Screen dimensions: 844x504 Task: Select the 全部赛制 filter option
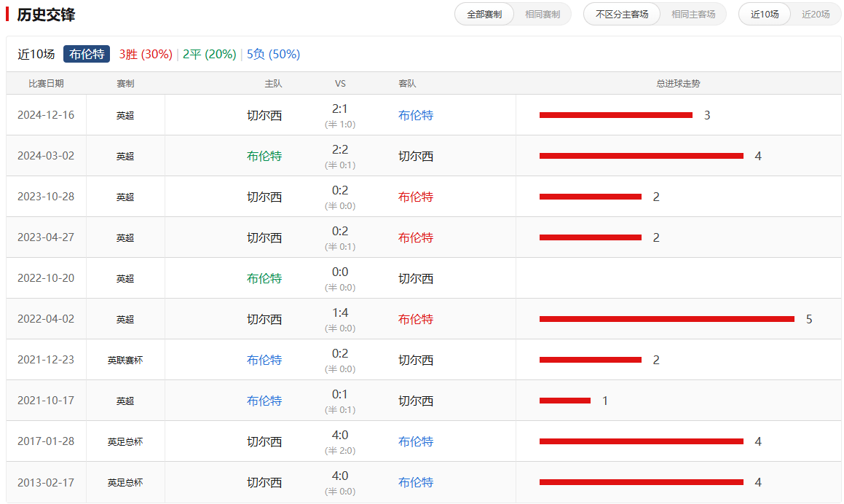click(484, 15)
